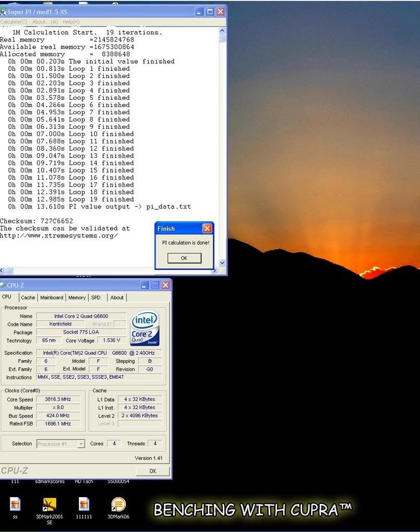The width and height of the screenshot is (420, 532).
Task: Open the 111111 desktop file icon
Action: point(84,505)
